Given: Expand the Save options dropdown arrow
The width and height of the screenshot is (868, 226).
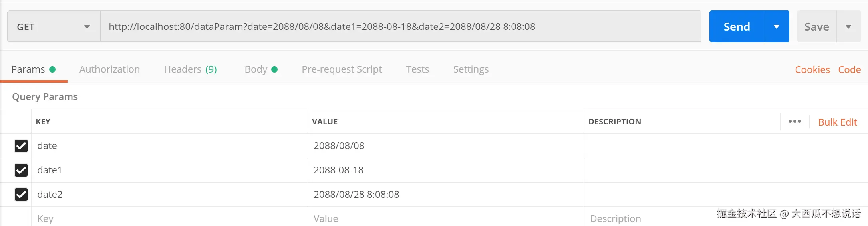Looking at the screenshot, I should [848, 27].
